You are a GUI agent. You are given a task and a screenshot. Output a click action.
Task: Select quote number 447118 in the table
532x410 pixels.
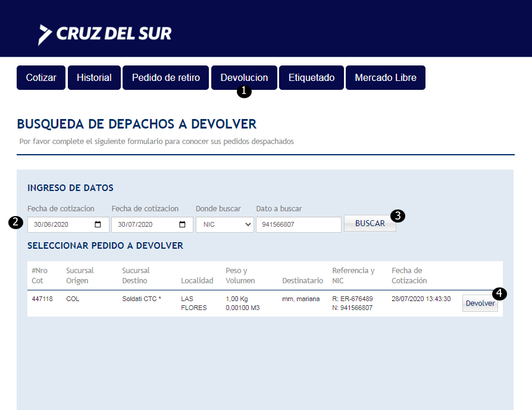pos(42,299)
